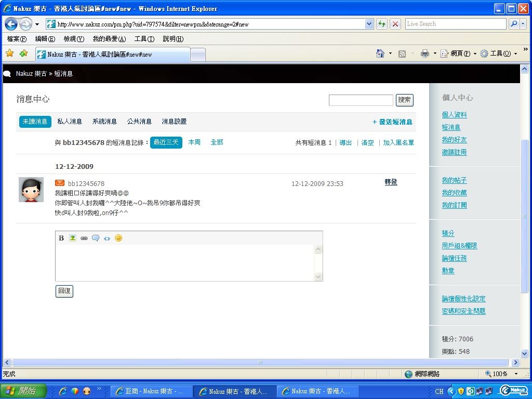The image size is (532, 399).
Task: Click the insert image icon in editor
Action: coord(73,238)
